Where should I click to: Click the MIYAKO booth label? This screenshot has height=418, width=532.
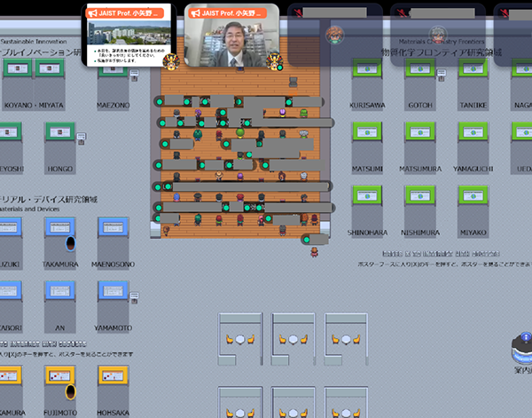coord(473,233)
